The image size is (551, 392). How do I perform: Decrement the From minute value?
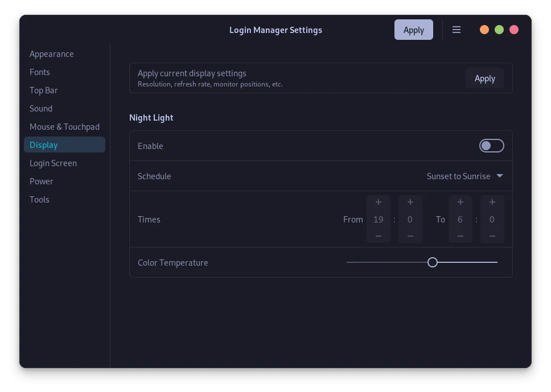410,237
